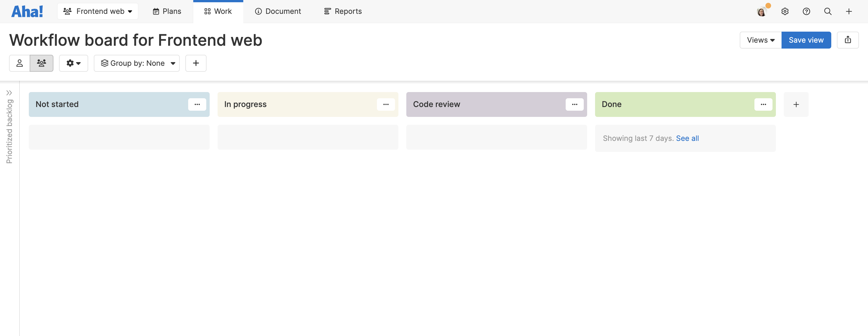Open the search icon in top bar
The image size is (868, 336).
[x=828, y=11]
